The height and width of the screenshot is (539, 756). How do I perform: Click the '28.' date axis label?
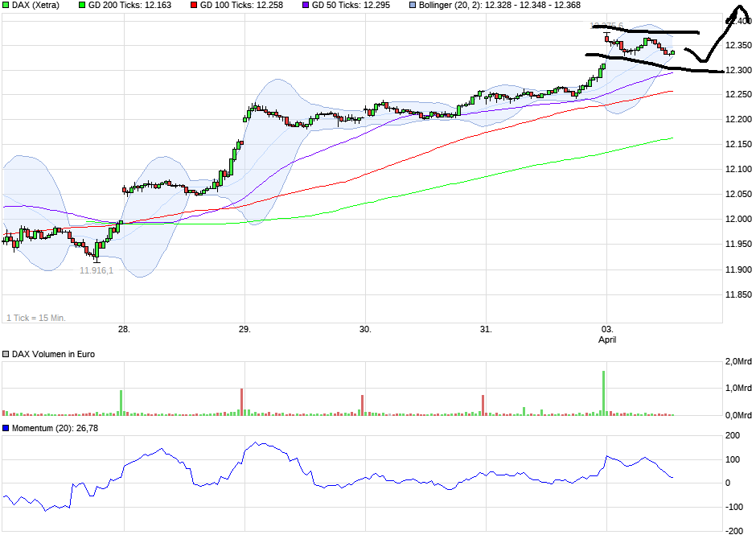click(x=124, y=329)
